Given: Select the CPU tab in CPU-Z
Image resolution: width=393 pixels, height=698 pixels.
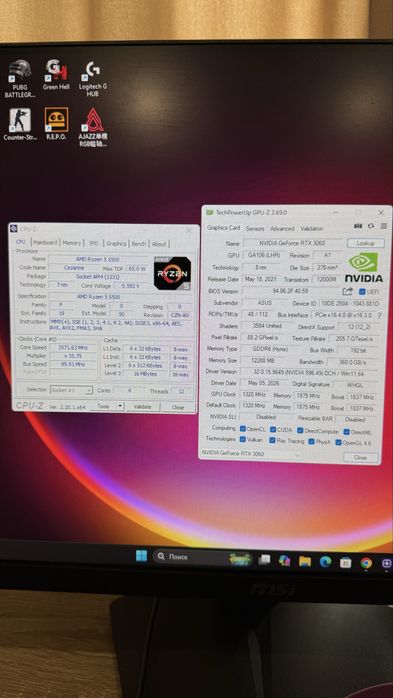Looking at the screenshot, I should (x=20, y=242).
